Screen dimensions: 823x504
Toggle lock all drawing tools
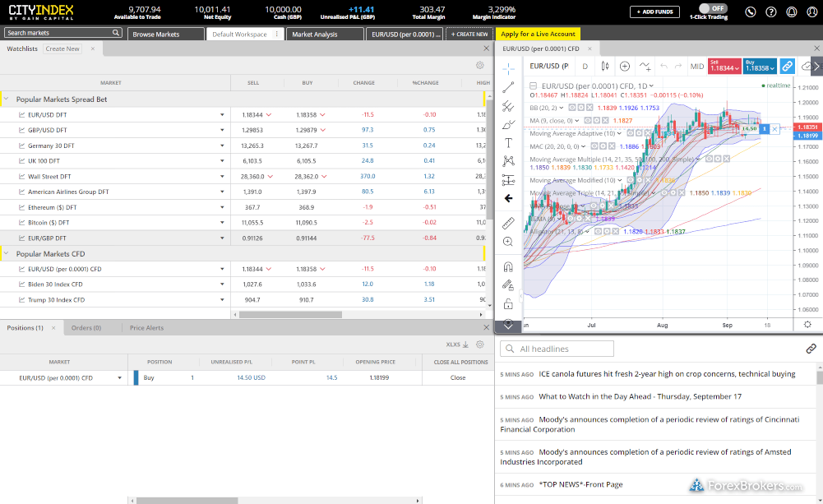(508, 304)
